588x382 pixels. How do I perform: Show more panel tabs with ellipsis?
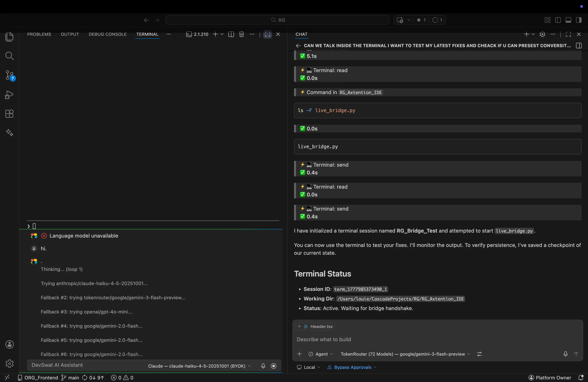[x=168, y=34]
